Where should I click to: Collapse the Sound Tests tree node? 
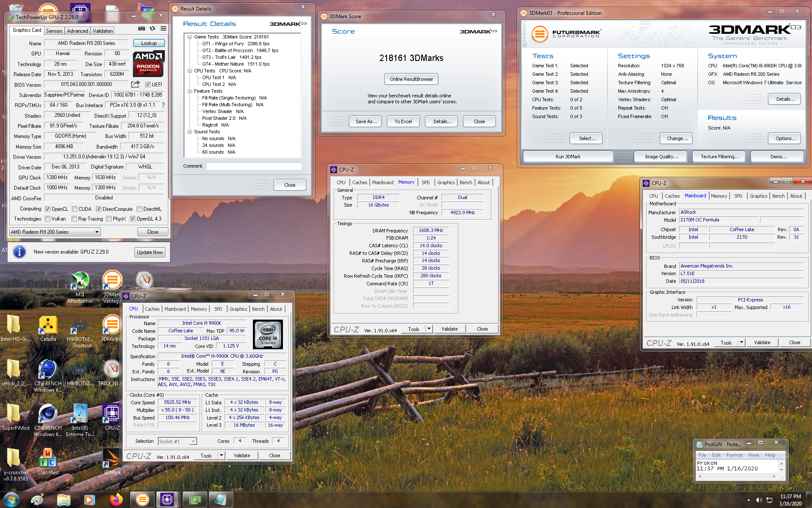(190, 132)
